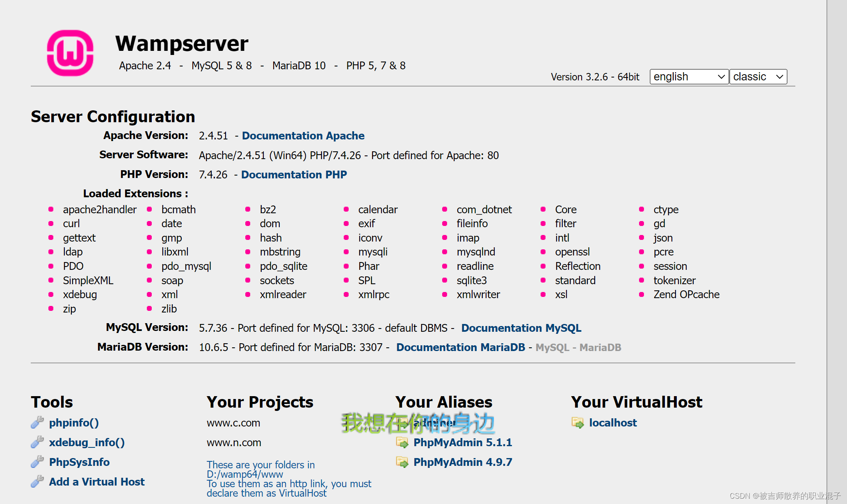
Task: Open Documentation PHP link
Action: (x=294, y=175)
